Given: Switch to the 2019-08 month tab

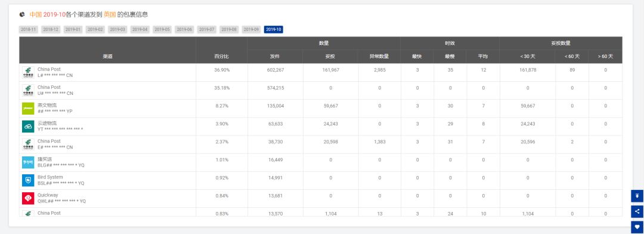Looking at the screenshot, I should 229,30.
